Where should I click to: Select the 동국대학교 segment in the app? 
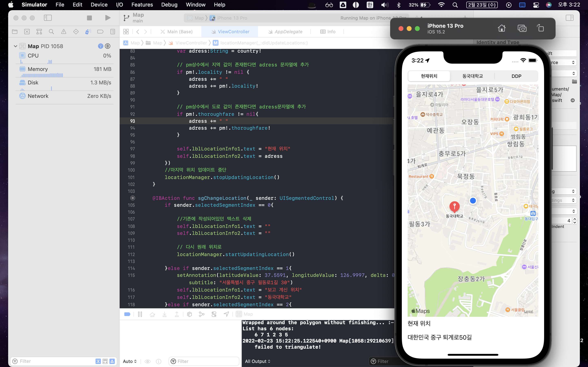point(472,76)
